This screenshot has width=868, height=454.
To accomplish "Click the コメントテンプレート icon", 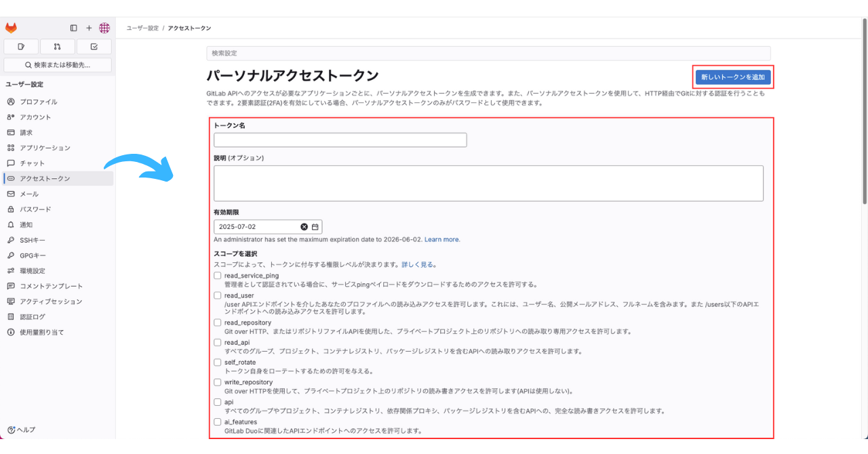I will click(x=11, y=286).
